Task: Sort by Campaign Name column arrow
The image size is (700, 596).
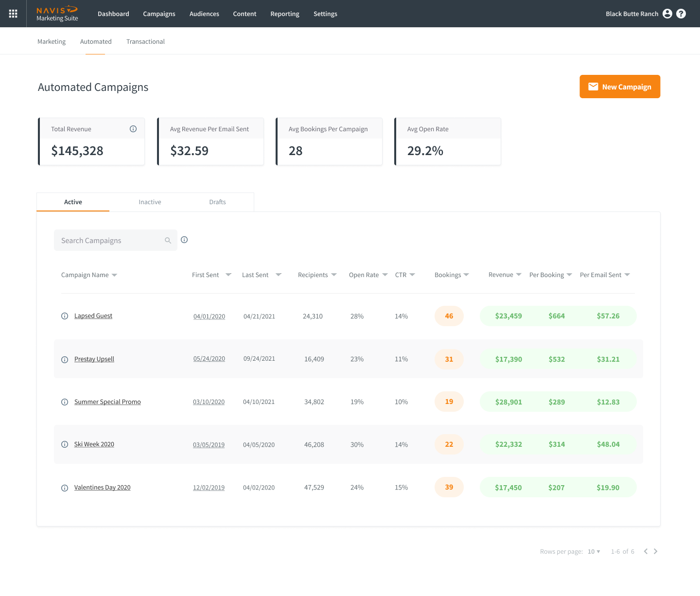Action: coord(114,275)
